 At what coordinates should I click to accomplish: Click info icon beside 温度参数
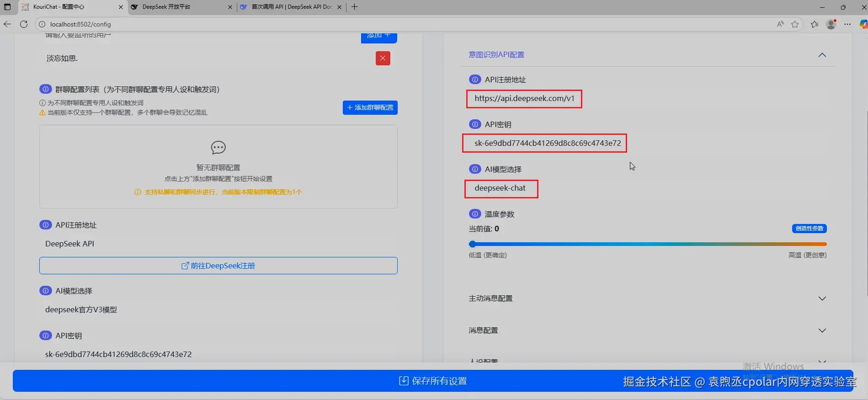475,214
